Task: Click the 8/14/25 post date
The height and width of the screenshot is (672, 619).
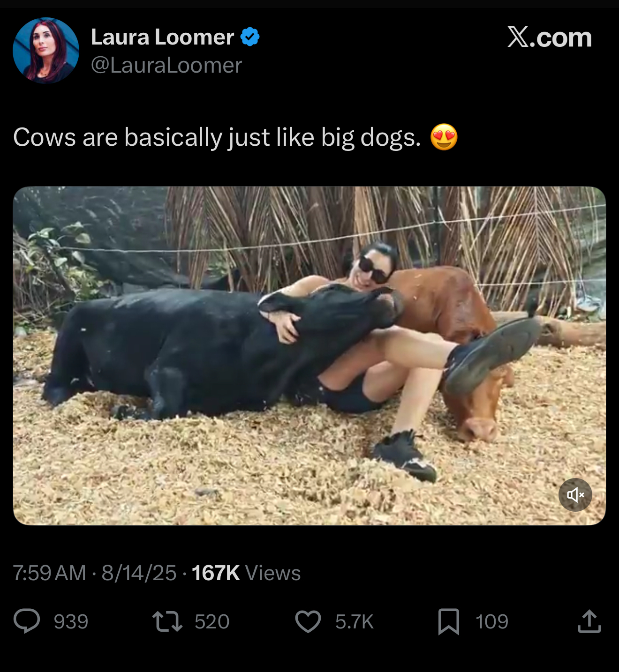Action: pyautogui.click(x=139, y=573)
